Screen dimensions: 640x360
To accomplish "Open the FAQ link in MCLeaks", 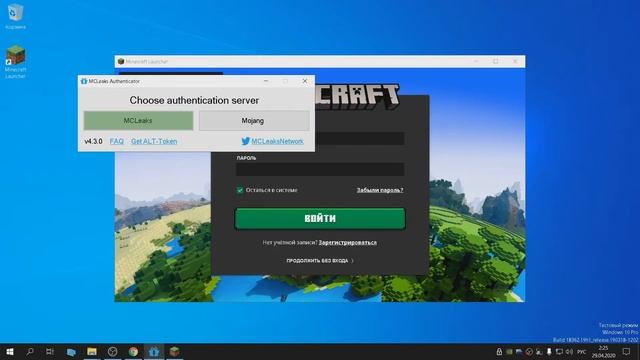I will [116, 141].
